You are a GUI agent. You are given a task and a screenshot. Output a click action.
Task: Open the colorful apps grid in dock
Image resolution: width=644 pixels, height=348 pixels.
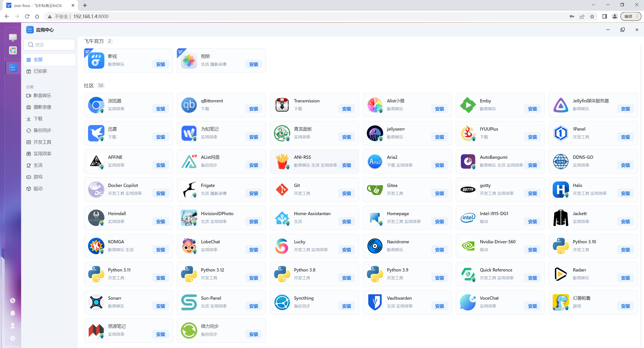pyautogui.click(x=13, y=50)
